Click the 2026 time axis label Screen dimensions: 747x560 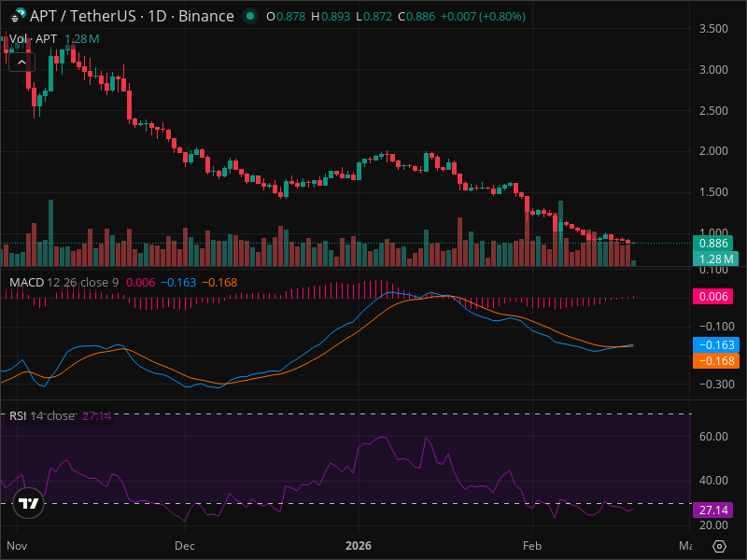(x=359, y=546)
